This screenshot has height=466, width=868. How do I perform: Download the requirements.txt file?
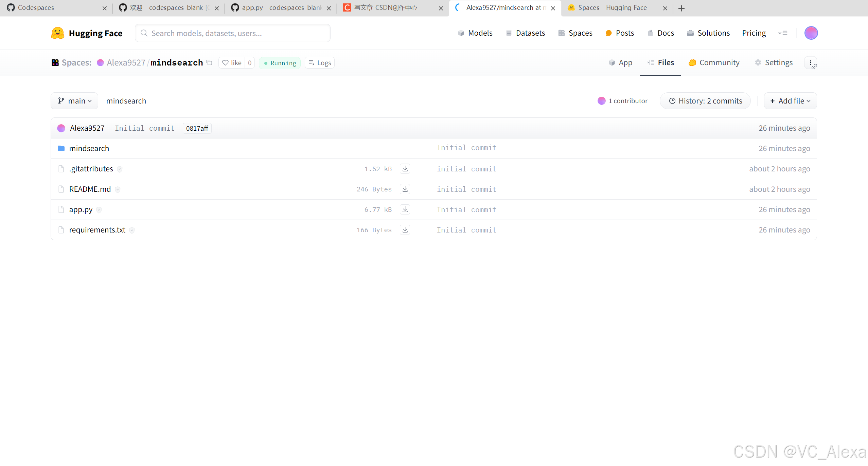tap(405, 230)
